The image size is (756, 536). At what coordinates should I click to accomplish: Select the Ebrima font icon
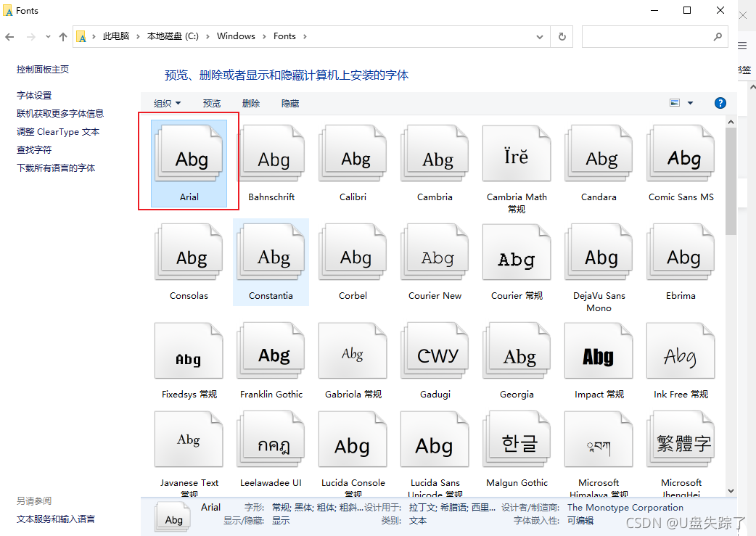681,252
